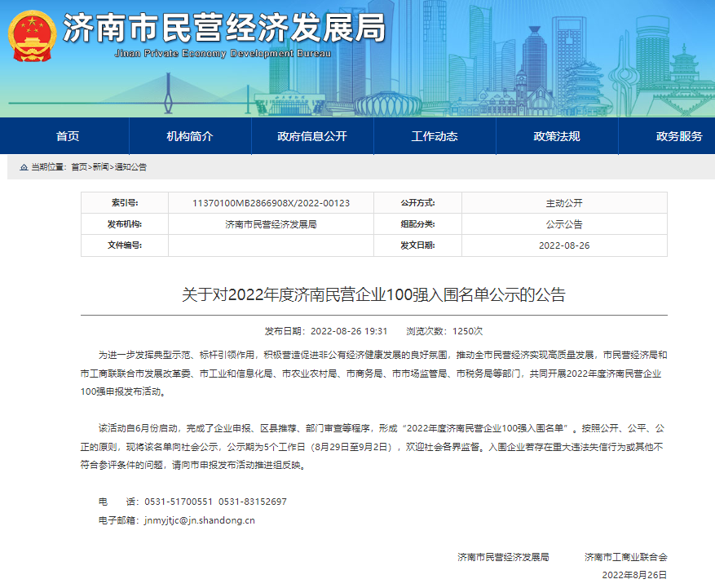This screenshot has width=715, height=588.
Task: Click the email address jnmyjtjc@jn.shandong.cn
Action: tap(200, 519)
